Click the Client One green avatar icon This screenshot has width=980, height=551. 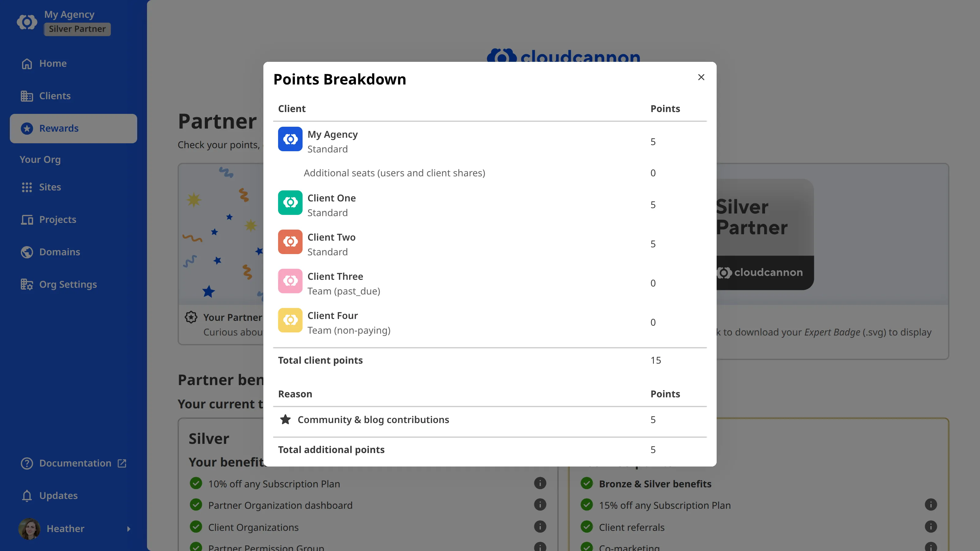tap(290, 202)
